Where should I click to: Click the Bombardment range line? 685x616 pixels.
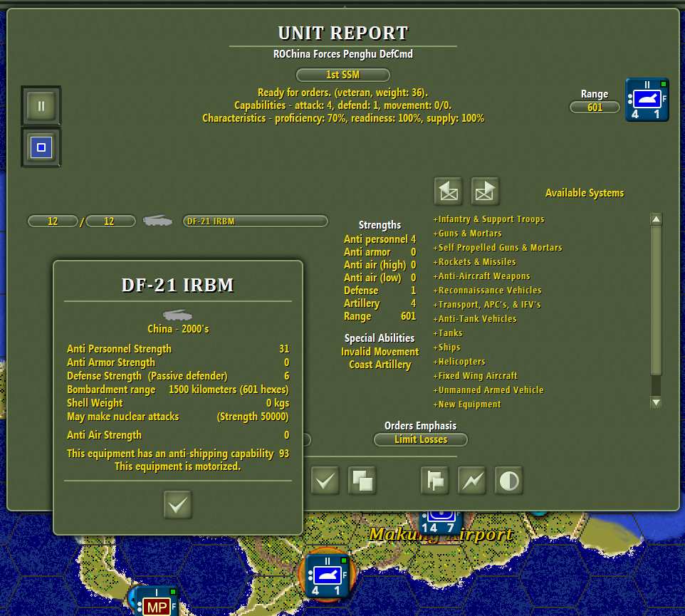(x=178, y=390)
